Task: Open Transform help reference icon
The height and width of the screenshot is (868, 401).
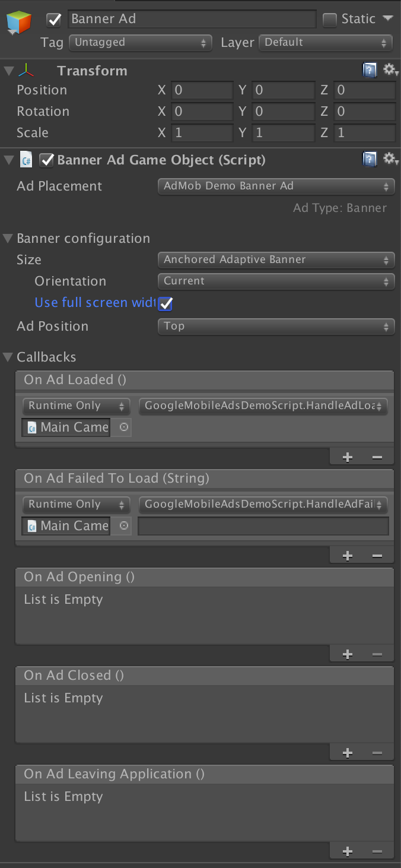Action: click(370, 71)
